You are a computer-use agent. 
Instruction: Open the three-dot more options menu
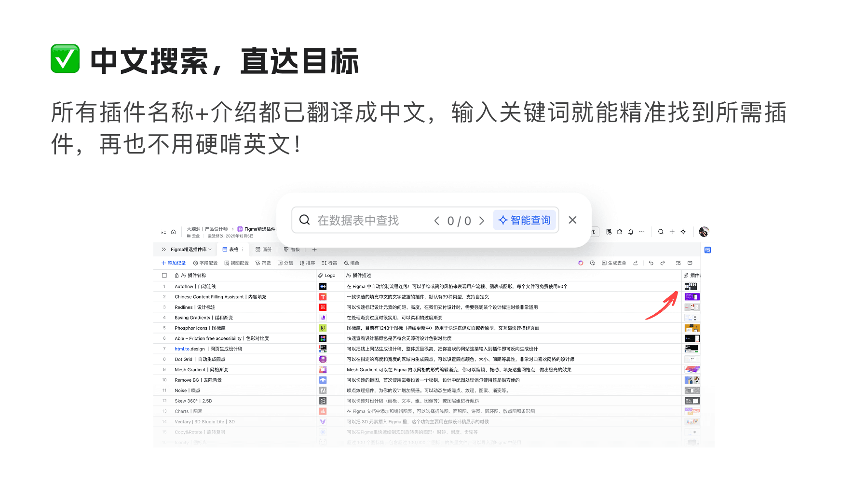coord(642,232)
